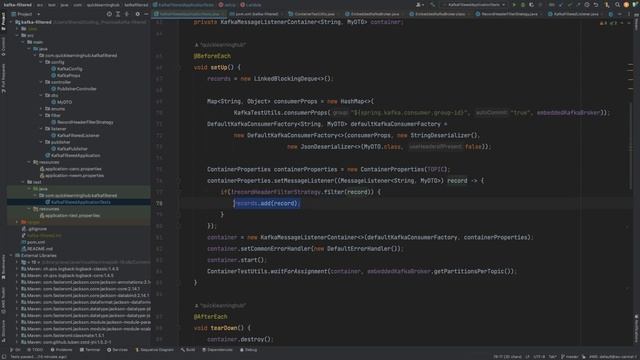The image size is (640, 360).
Task: Toggle the Pull Requests stripe button
Action: coord(3,78)
